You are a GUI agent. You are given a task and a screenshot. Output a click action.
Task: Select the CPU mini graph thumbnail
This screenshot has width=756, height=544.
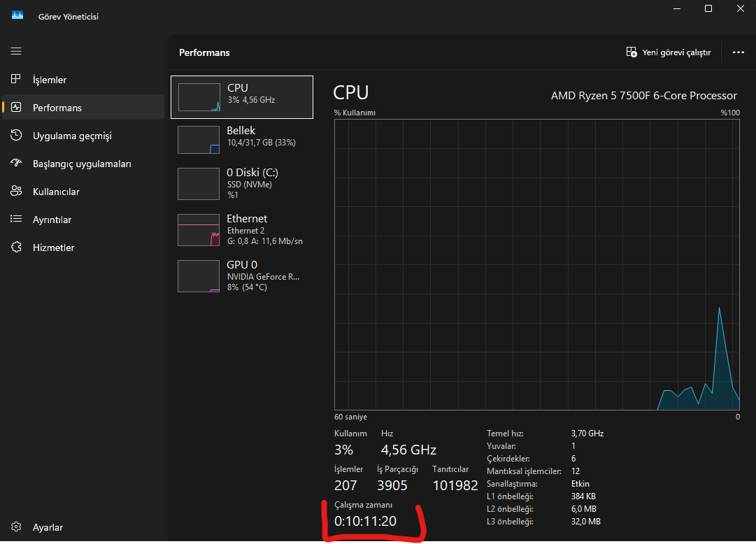199,97
